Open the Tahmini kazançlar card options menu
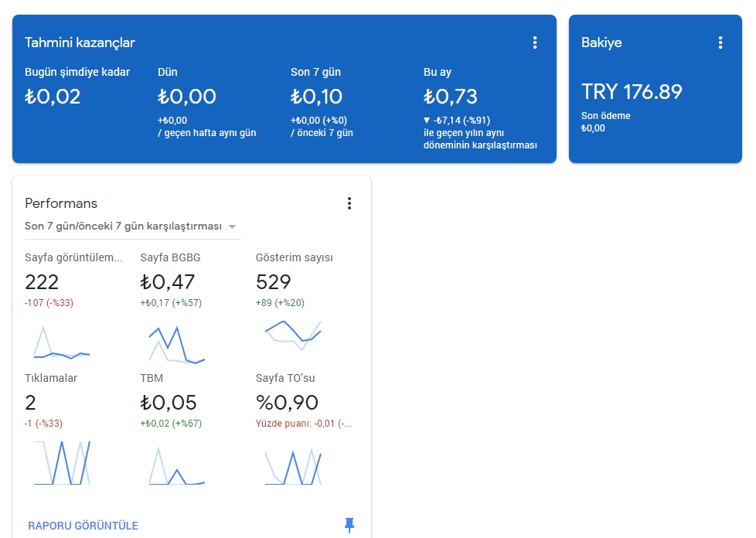This screenshot has width=756, height=538. pyautogui.click(x=535, y=43)
